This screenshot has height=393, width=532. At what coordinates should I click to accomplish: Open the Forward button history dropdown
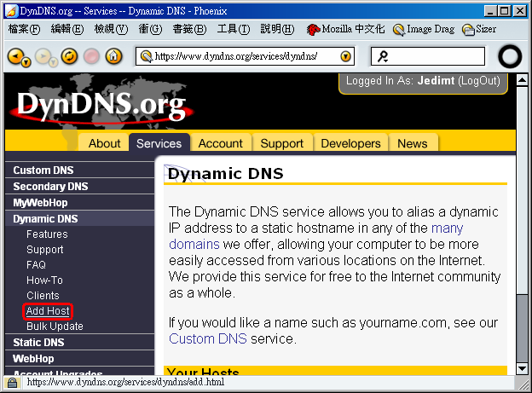pos(53,62)
